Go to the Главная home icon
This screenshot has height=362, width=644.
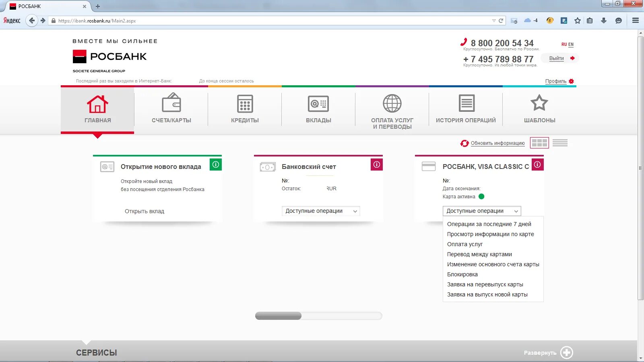(97, 104)
